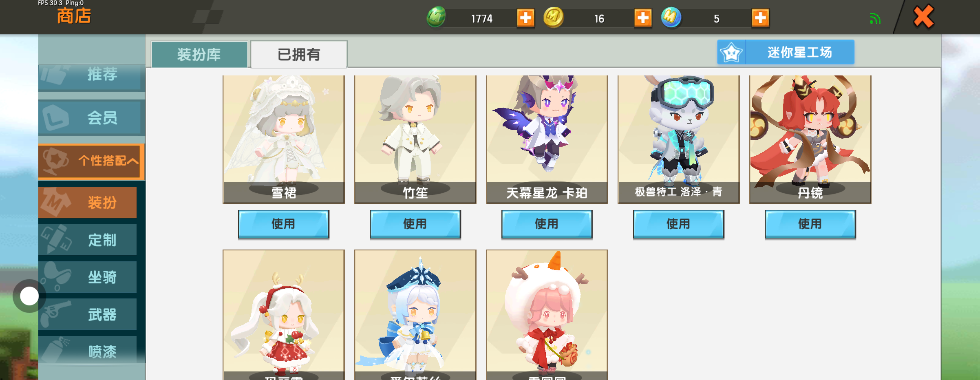The height and width of the screenshot is (380, 980).
Task: Select the 极兽特工 洛泽·青 costume card
Action: coord(678,139)
